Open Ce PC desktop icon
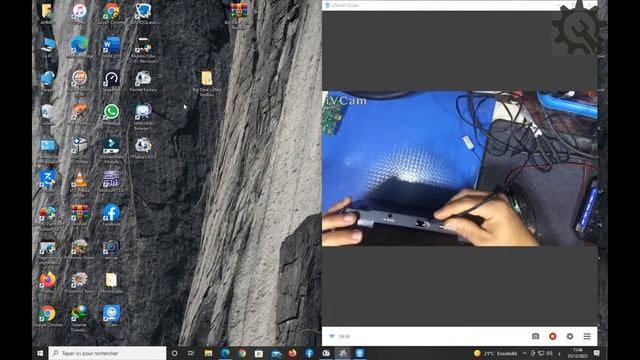Screen dimensions: 640x360 tap(47, 46)
